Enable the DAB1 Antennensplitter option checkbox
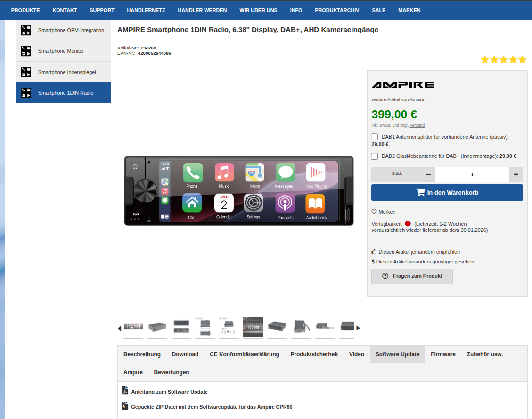Image resolution: width=532 pixels, height=419 pixels. (375, 137)
